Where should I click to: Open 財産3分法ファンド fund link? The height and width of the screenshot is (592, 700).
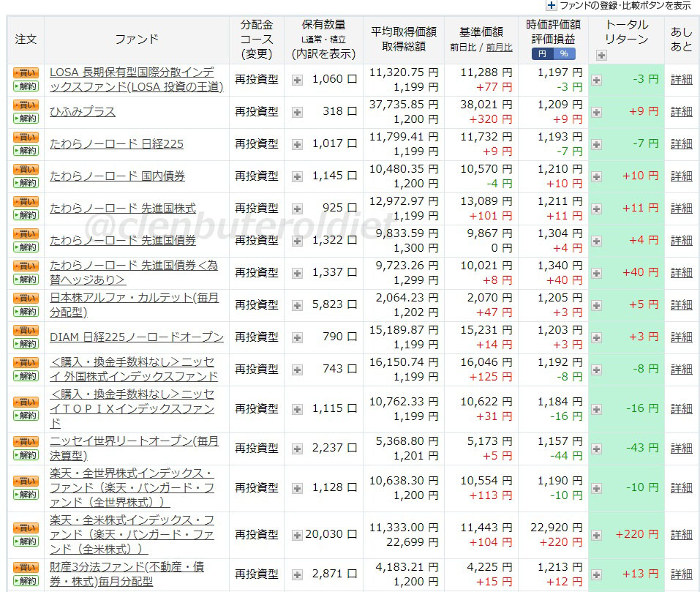coord(127,574)
